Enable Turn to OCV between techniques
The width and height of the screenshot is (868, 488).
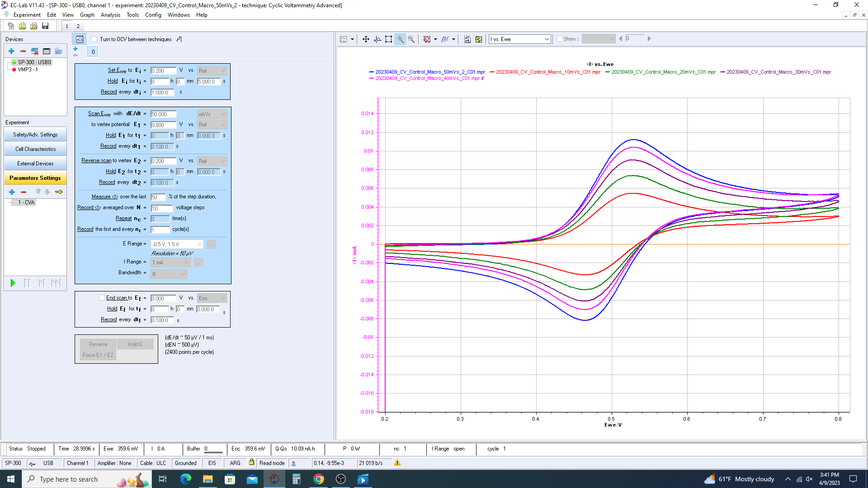point(94,39)
